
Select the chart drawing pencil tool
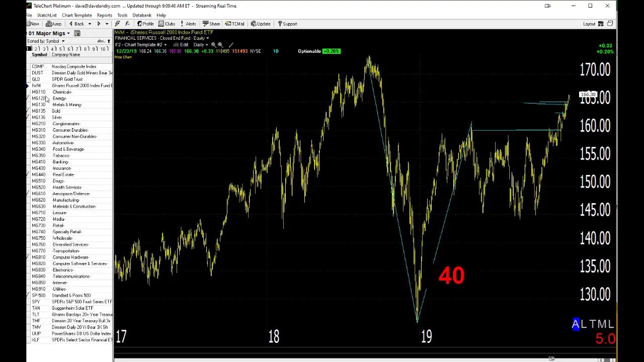click(x=231, y=45)
